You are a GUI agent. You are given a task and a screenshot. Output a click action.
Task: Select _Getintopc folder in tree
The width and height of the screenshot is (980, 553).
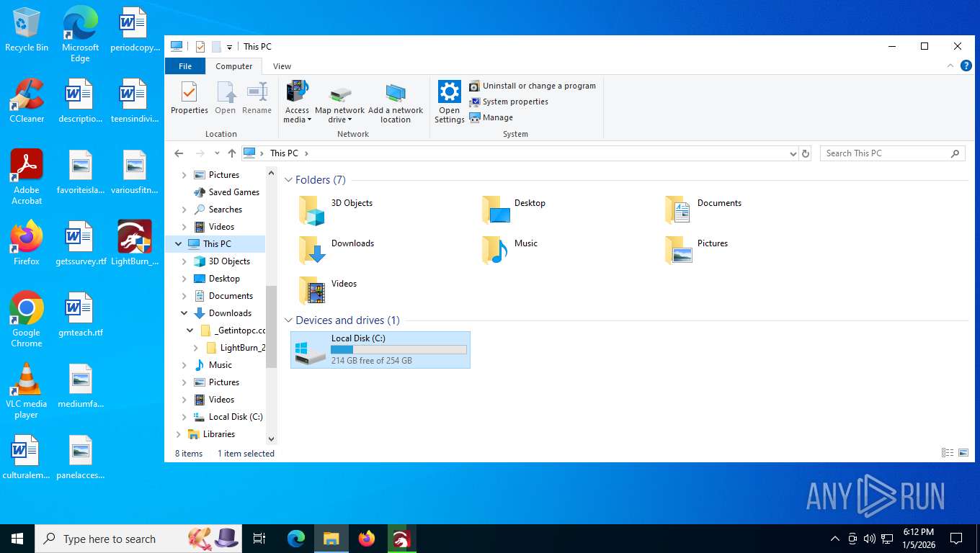point(233,331)
